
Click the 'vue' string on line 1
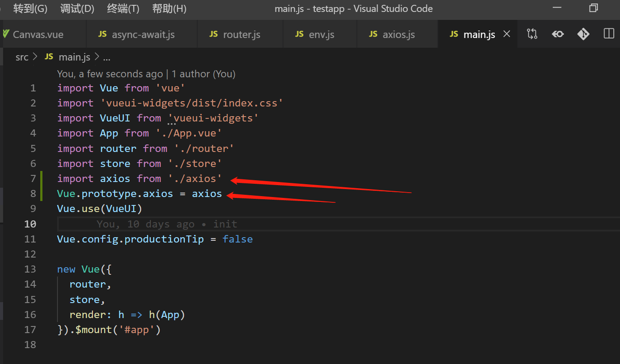[170, 88]
